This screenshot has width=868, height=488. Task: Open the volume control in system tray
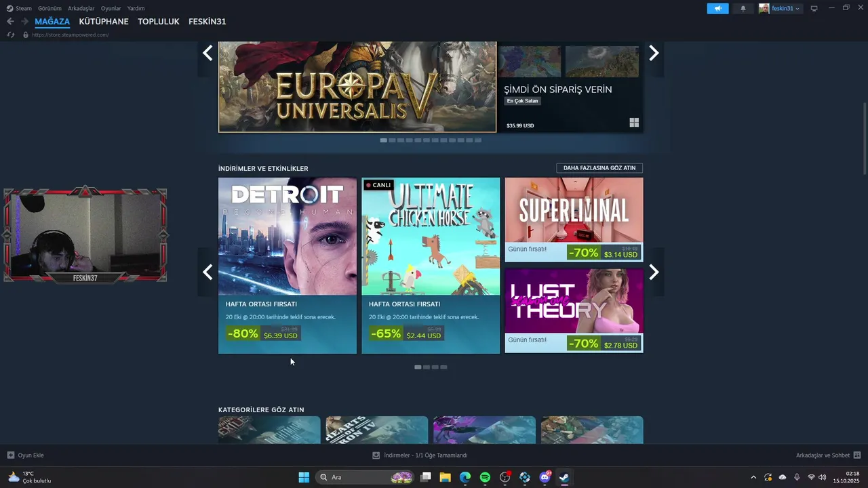click(822, 477)
